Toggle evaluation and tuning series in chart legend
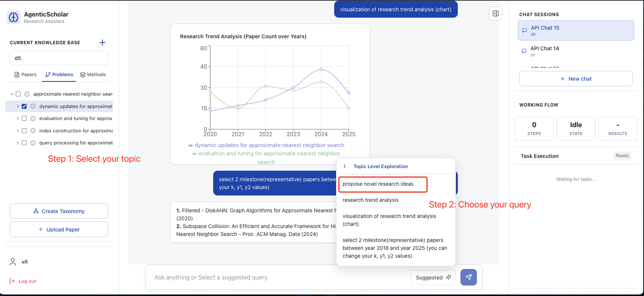The height and width of the screenshot is (296, 644). tap(266, 158)
